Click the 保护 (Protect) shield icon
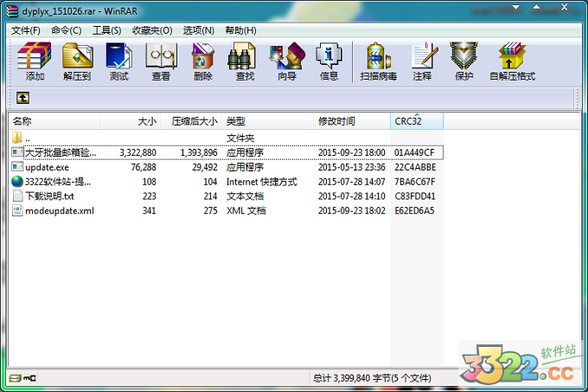This screenshot has height=392, width=588. pos(463,56)
